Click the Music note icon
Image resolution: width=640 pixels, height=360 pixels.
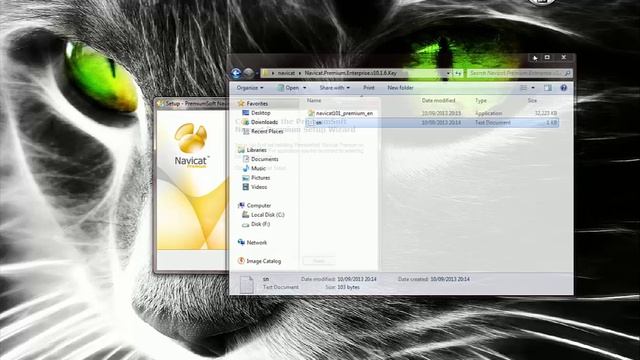(246, 168)
